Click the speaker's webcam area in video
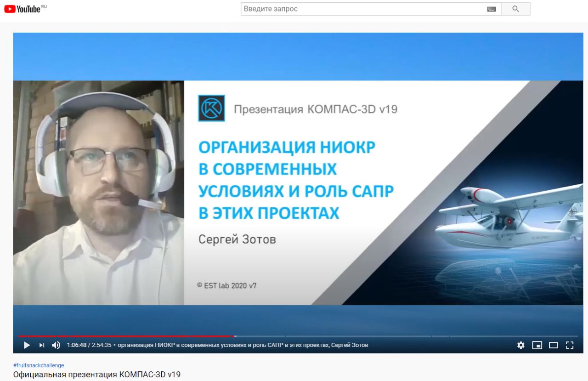 (x=98, y=193)
